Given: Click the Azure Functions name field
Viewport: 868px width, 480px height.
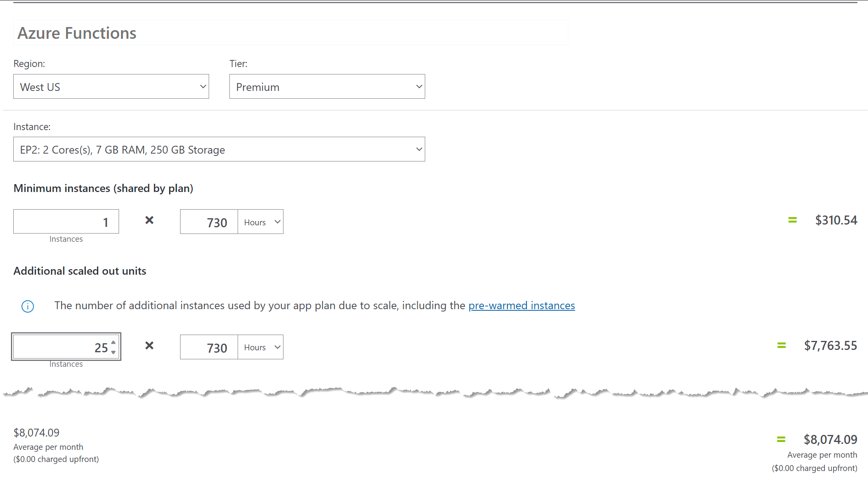Looking at the screenshot, I should pos(291,33).
